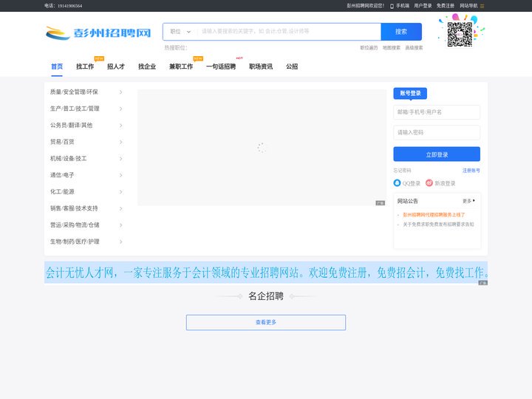
Task: Click the 免费注册 link in top bar
Action: pos(445,6)
